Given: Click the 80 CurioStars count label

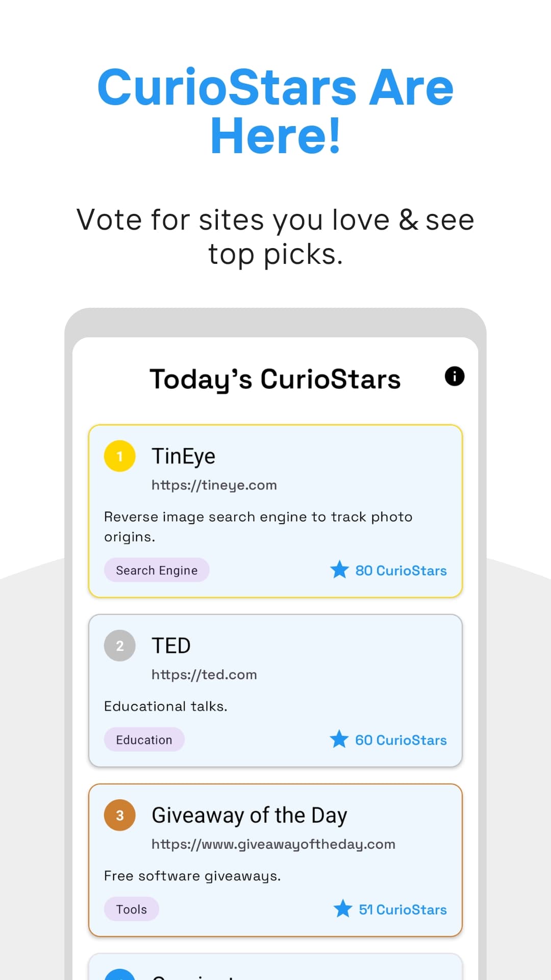Looking at the screenshot, I should pyautogui.click(x=401, y=570).
